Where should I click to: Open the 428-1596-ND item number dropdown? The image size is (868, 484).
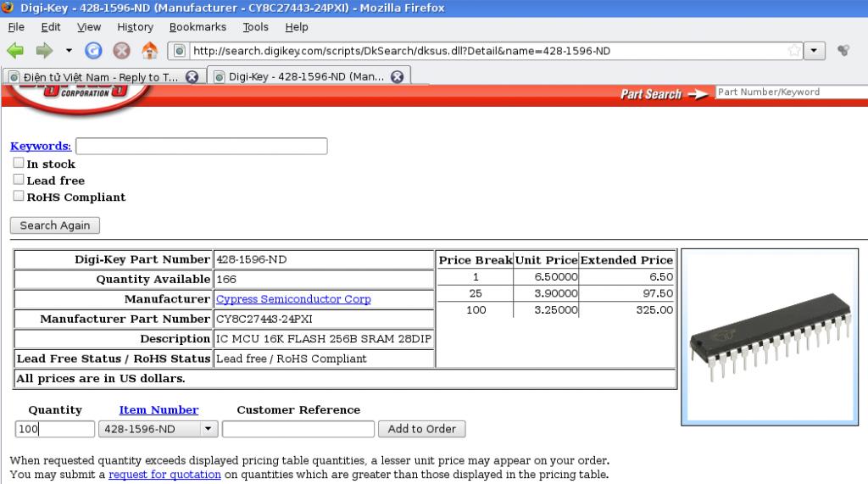[x=158, y=429]
